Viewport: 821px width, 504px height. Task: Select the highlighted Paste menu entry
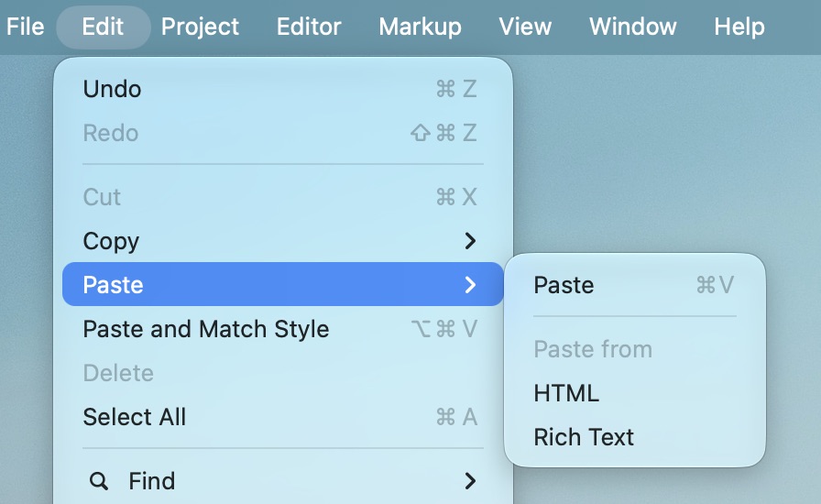[283, 284]
